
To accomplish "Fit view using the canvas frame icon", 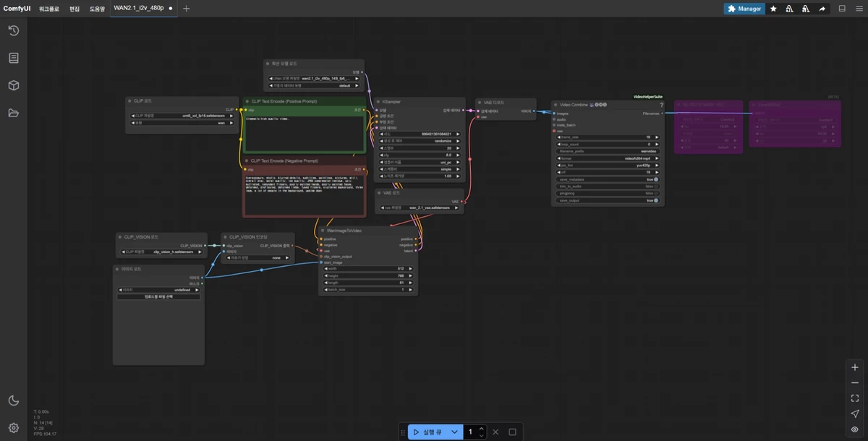I will 855,398.
